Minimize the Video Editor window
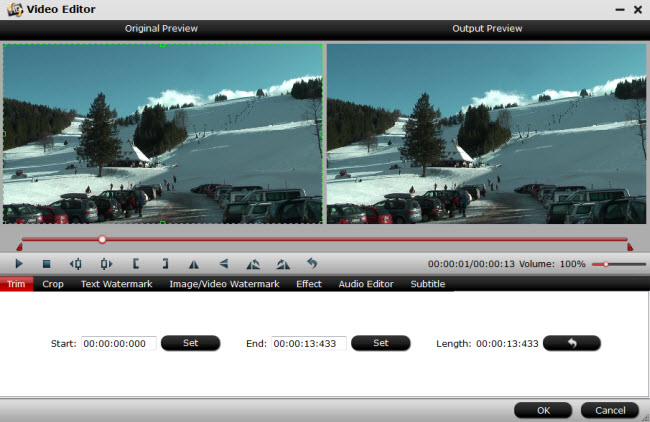The height and width of the screenshot is (422, 650). click(x=620, y=10)
